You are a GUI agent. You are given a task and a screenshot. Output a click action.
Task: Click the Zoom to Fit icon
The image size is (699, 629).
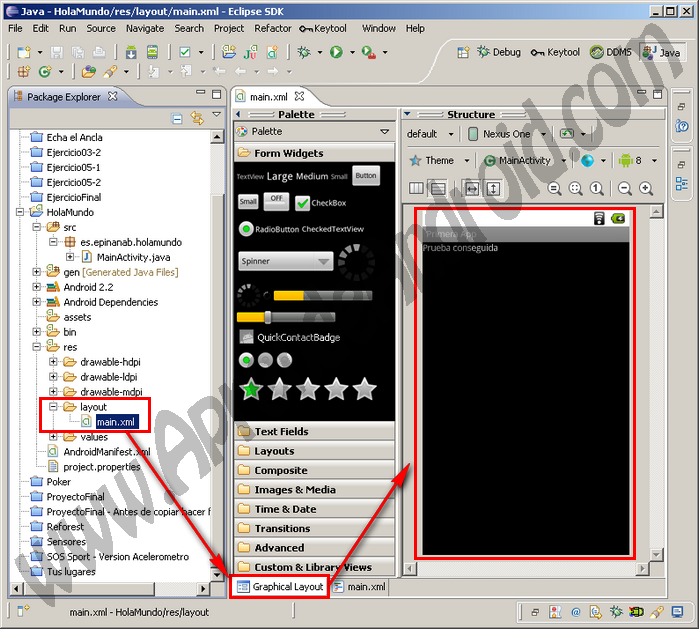pos(576,189)
